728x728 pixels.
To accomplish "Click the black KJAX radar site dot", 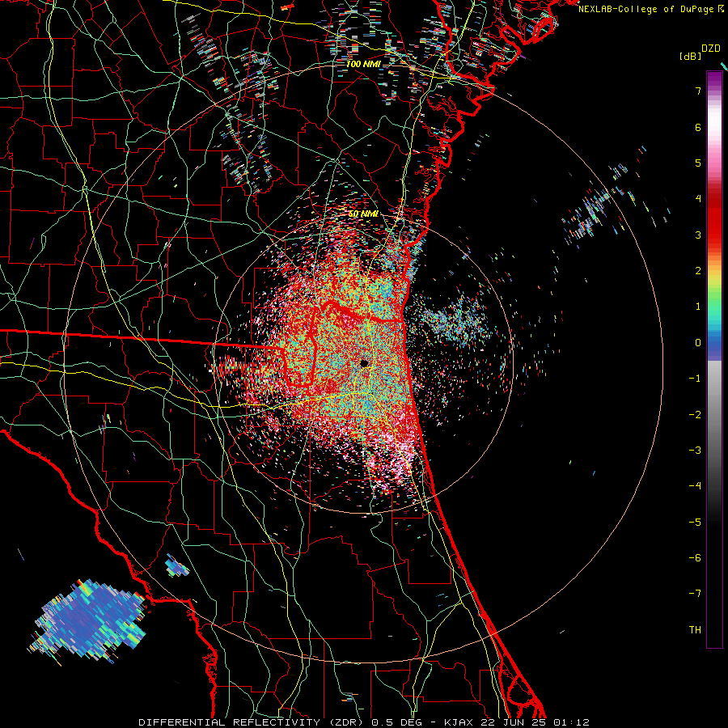I will point(364,363).
